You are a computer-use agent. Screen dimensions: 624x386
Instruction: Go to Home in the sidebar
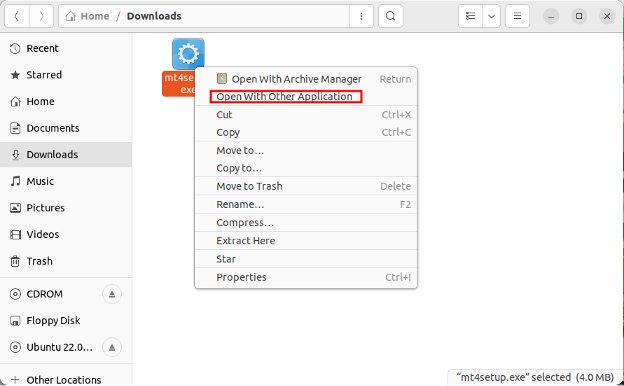[66, 101]
